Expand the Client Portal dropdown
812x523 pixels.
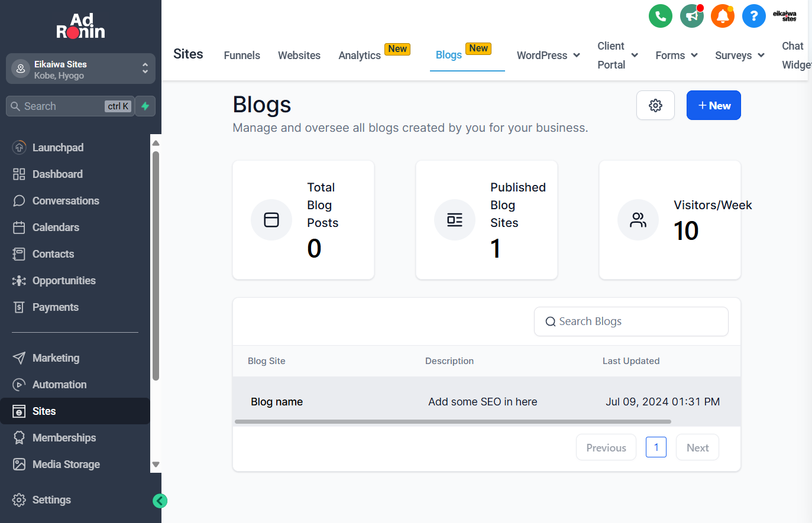[x=617, y=56]
